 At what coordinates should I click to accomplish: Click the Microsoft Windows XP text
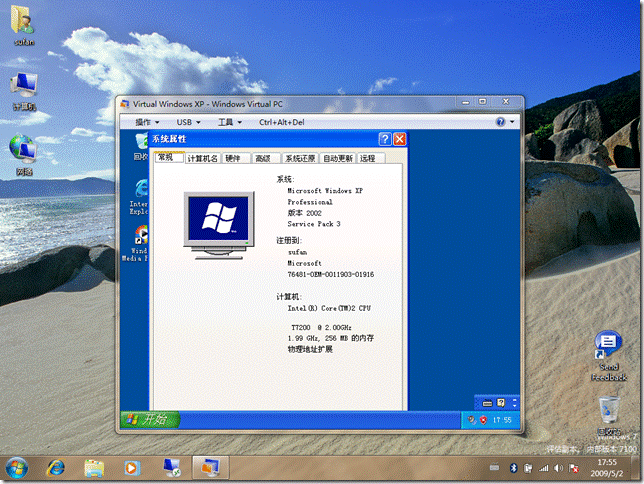[325, 191]
